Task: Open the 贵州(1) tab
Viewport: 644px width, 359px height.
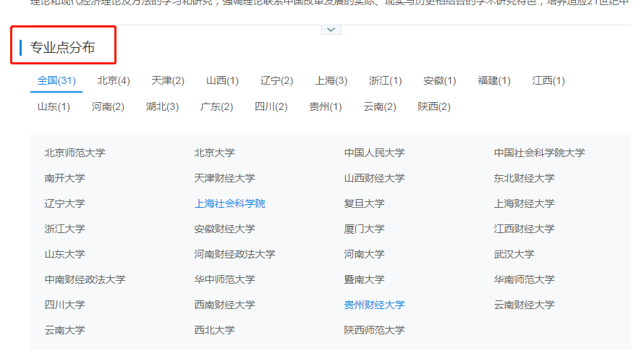Action: [326, 107]
